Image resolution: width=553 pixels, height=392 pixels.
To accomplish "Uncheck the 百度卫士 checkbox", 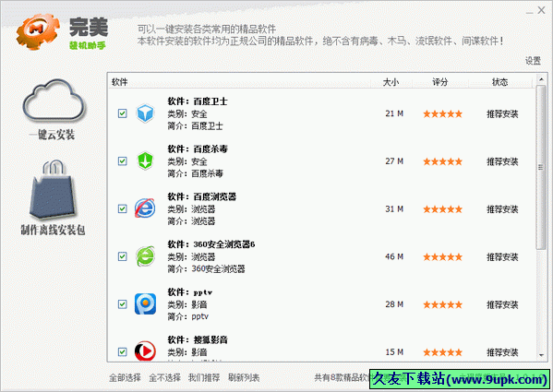I will (x=123, y=113).
